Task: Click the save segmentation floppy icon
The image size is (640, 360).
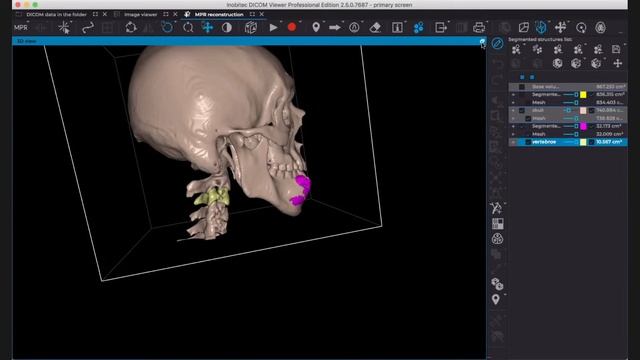Action: (x=616, y=50)
